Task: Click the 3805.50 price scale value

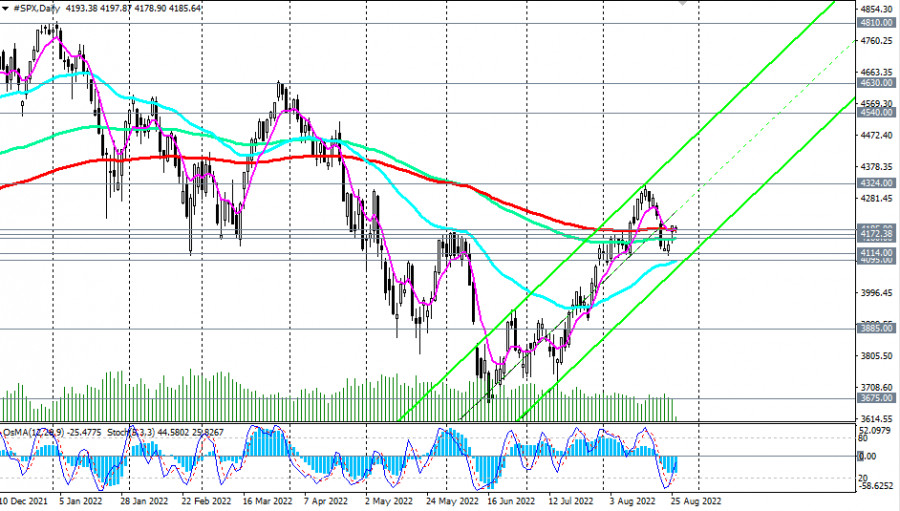Action: coord(877,356)
